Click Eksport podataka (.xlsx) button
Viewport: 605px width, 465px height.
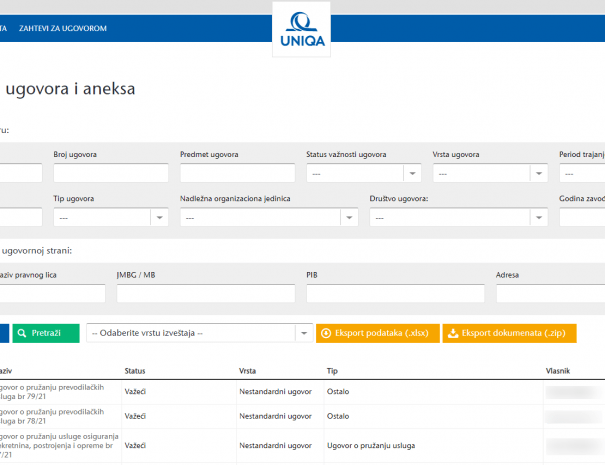click(376, 333)
